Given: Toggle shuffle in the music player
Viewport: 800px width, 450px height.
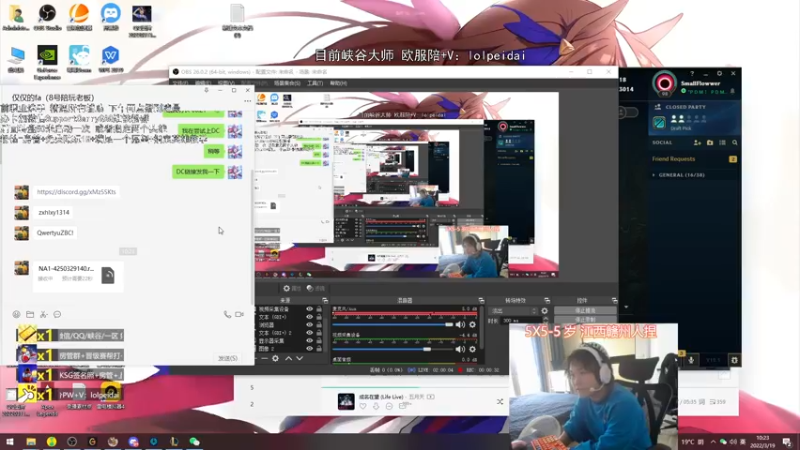Looking at the screenshot, I should click(499, 402).
